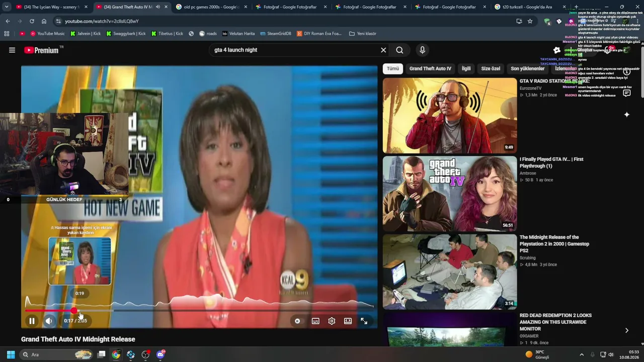The height and width of the screenshot is (362, 644).
Task: Install the page as app from address bar
Action: click(x=519, y=21)
